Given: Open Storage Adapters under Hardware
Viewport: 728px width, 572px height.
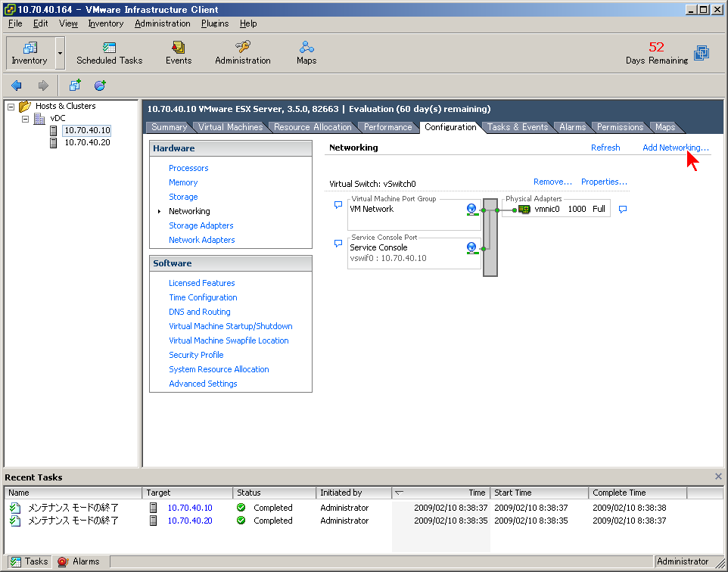Looking at the screenshot, I should pyautogui.click(x=201, y=225).
